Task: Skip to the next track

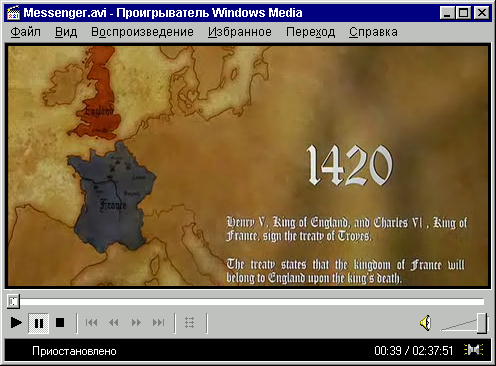Action: click(159, 323)
